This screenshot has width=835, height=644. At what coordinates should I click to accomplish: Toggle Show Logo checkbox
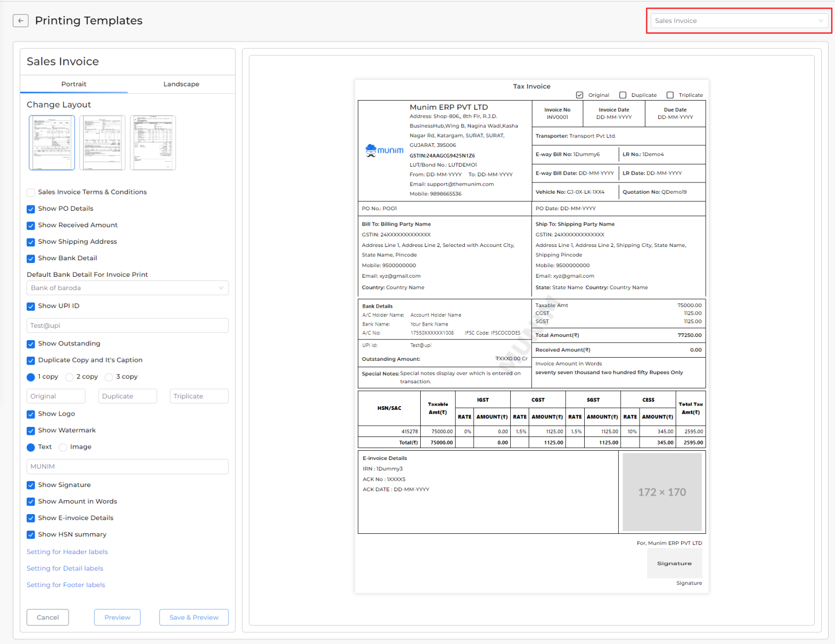pos(31,414)
